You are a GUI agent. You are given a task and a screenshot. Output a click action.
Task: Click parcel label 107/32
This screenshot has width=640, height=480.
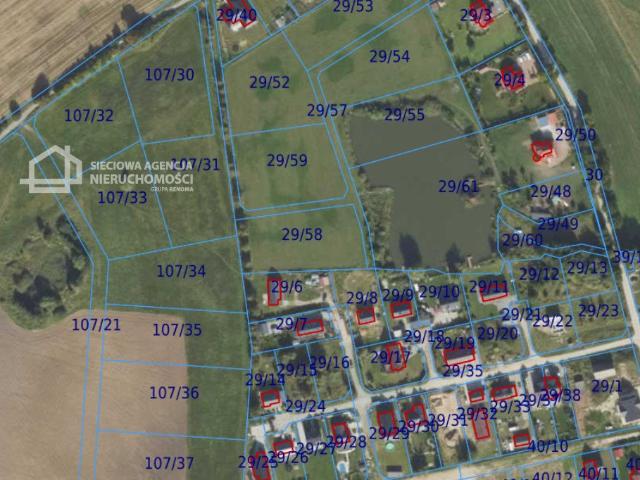[89, 116]
